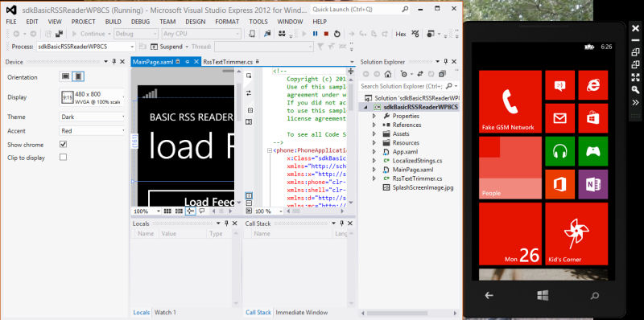Collapse all items in Solution Explorer
644x320 pixels.
tap(442, 74)
